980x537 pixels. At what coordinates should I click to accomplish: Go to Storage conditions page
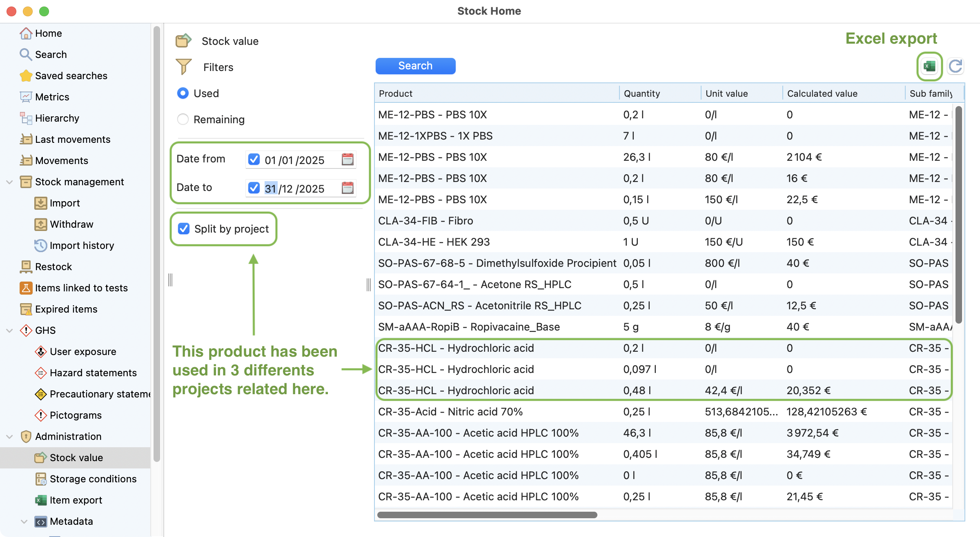(93, 479)
